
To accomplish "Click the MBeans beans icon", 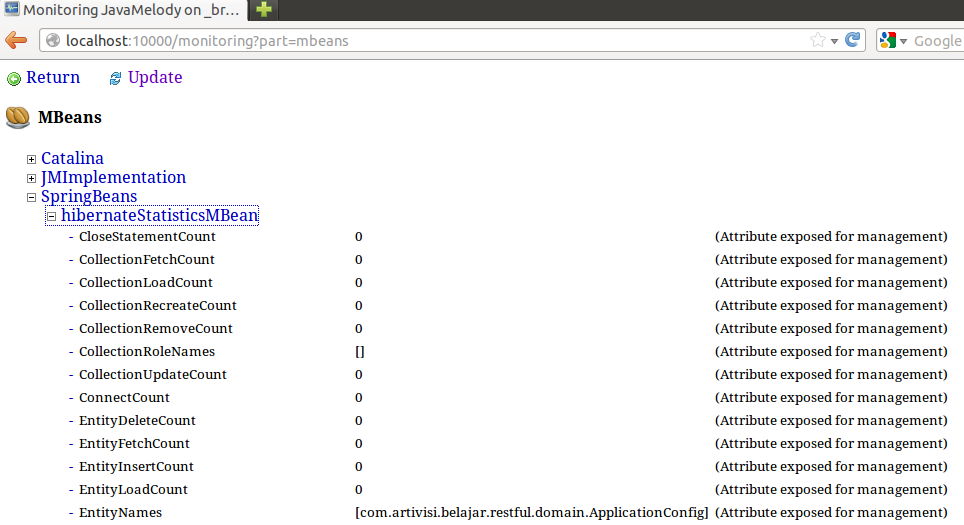I will [18, 118].
